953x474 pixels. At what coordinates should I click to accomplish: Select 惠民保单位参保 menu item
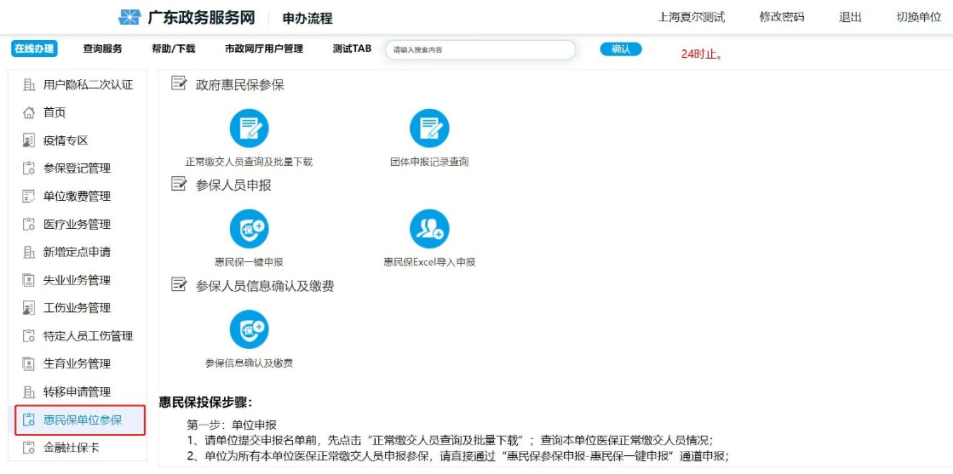coord(80,420)
